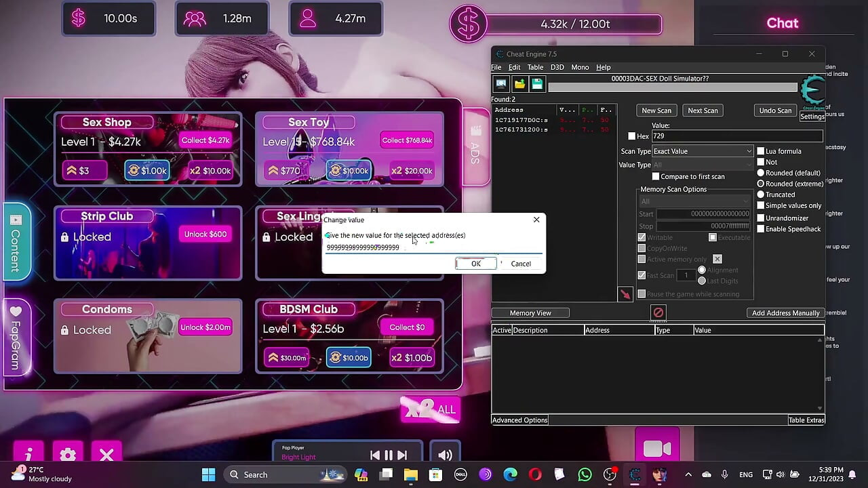
Task: Open the game settings gear button
Action: click(68, 453)
